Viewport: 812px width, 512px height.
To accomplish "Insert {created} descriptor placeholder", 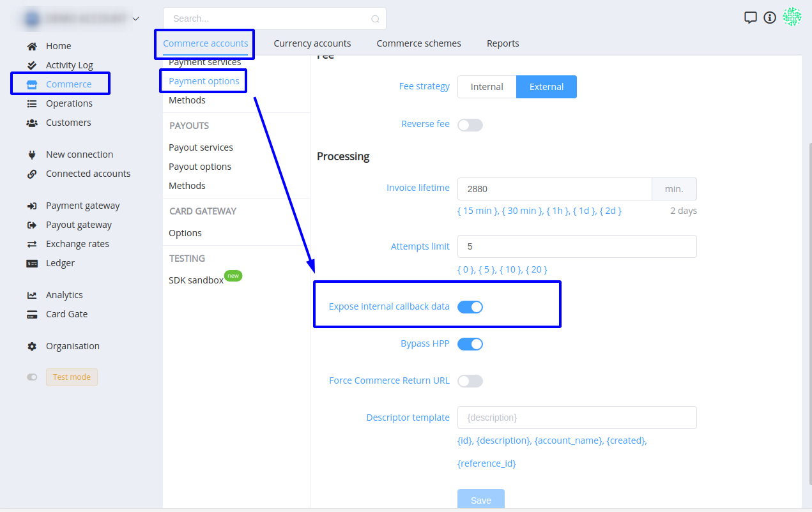I will click(626, 440).
